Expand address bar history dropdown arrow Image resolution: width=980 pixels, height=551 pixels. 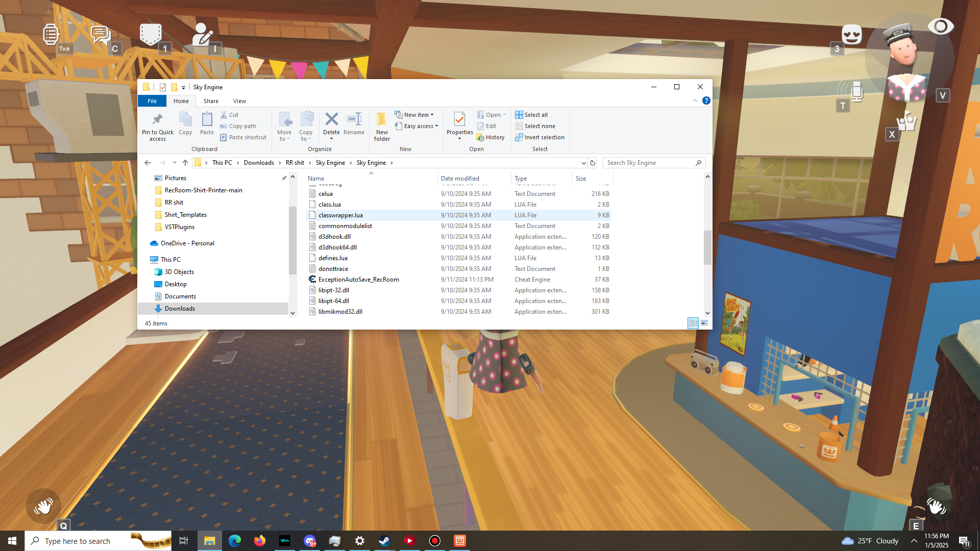(x=583, y=163)
